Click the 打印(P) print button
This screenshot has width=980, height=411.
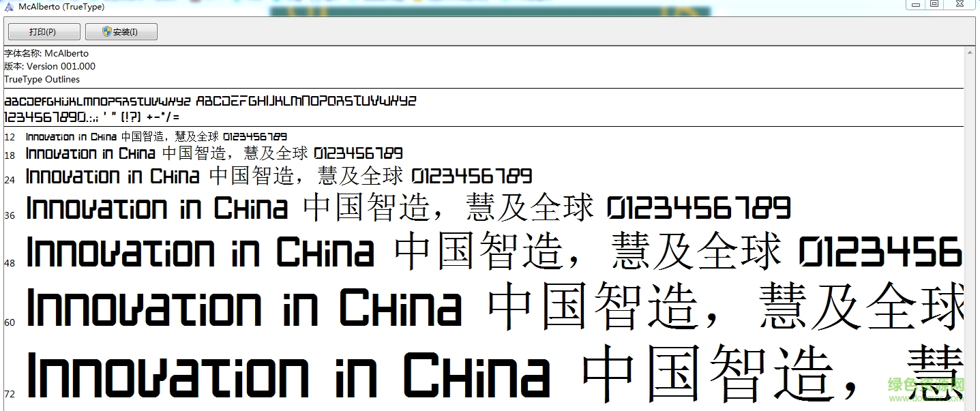point(43,31)
